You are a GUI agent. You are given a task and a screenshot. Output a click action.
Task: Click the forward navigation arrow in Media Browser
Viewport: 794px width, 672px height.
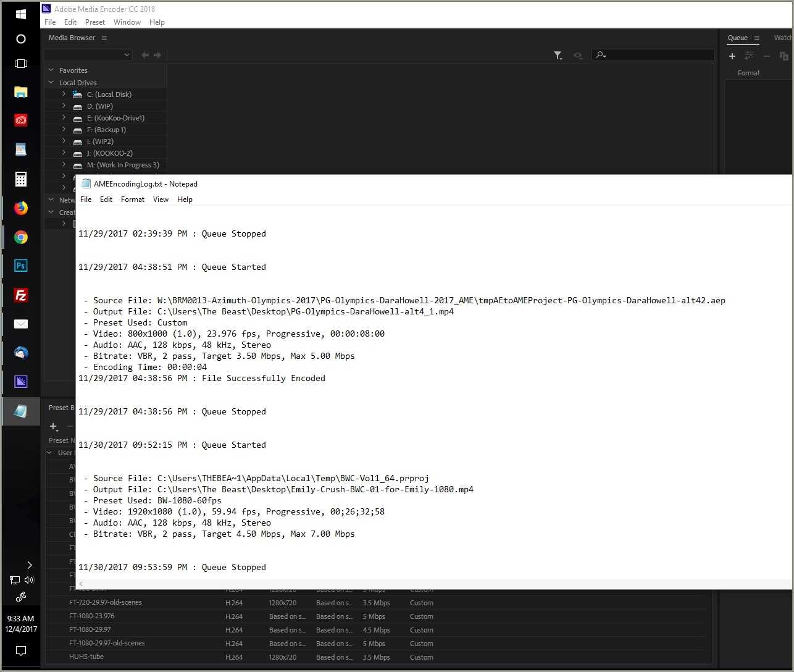[157, 54]
